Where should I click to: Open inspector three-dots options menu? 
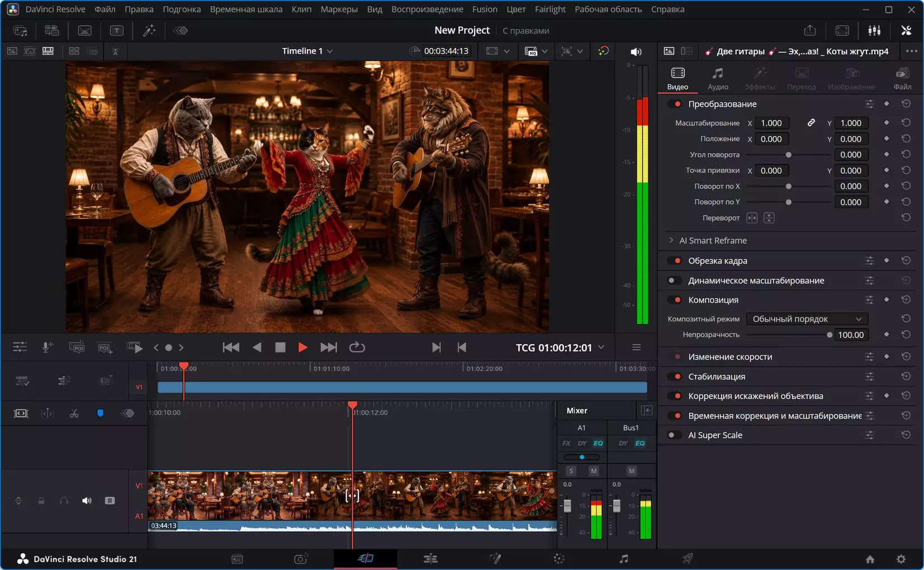(x=911, y=51)
